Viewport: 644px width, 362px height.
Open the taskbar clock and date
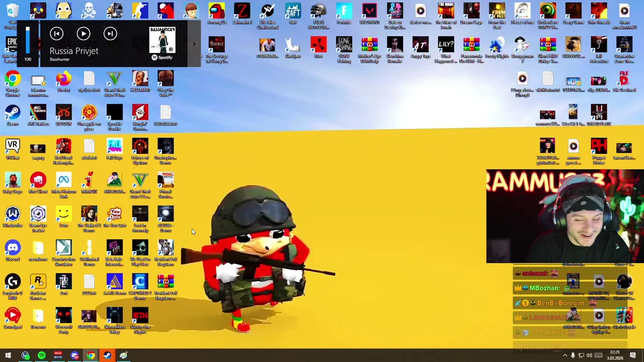pyautogui.click(x=615, y=355)
